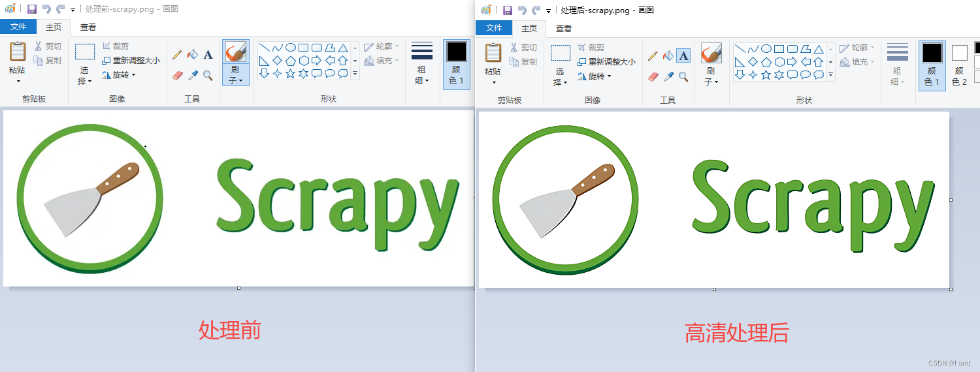Click 重新调整大小 in the 处理后 window

(606, 62)
